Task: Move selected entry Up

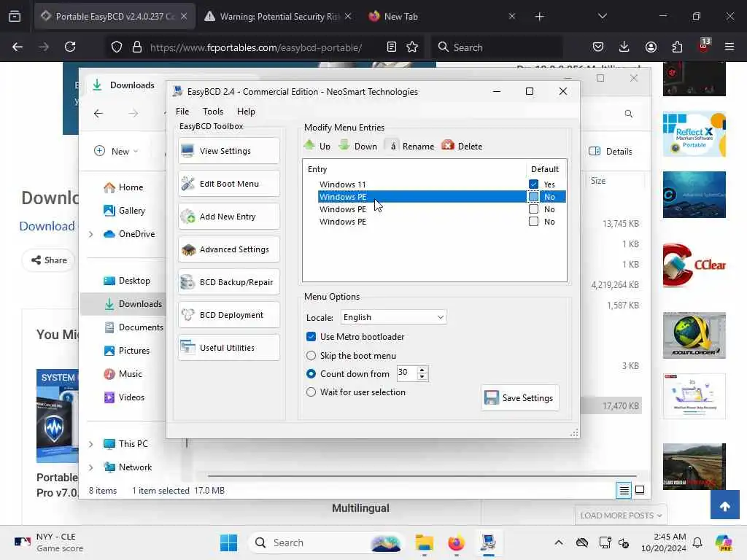Action: [317, 146]
